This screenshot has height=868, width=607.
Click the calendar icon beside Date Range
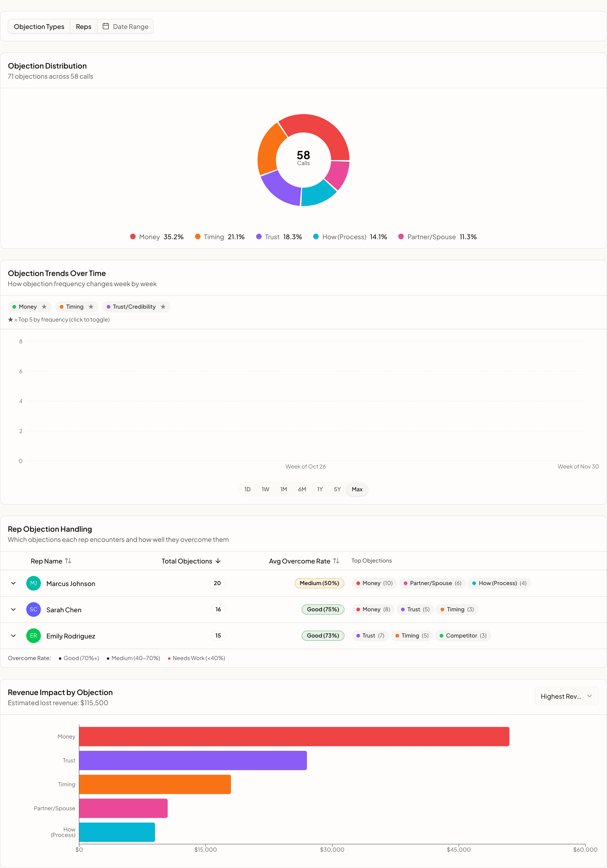(x=106, y=26)
